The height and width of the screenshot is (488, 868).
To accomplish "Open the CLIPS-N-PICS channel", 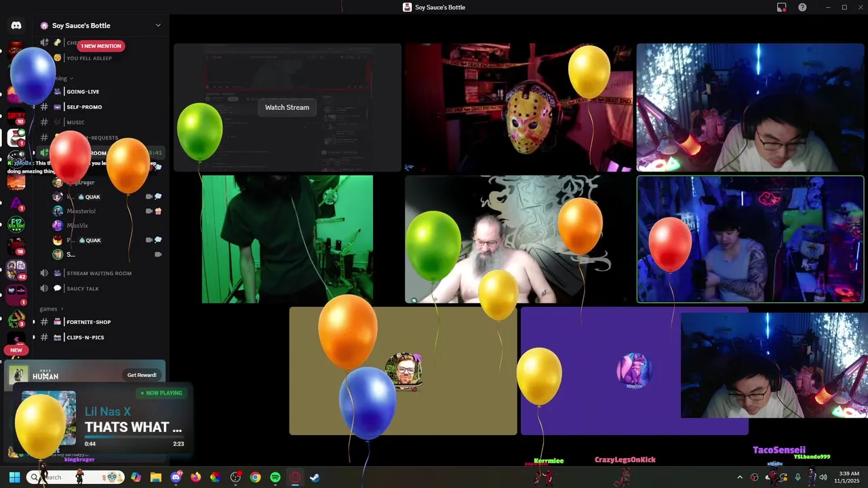I will [x=85, y=338].
